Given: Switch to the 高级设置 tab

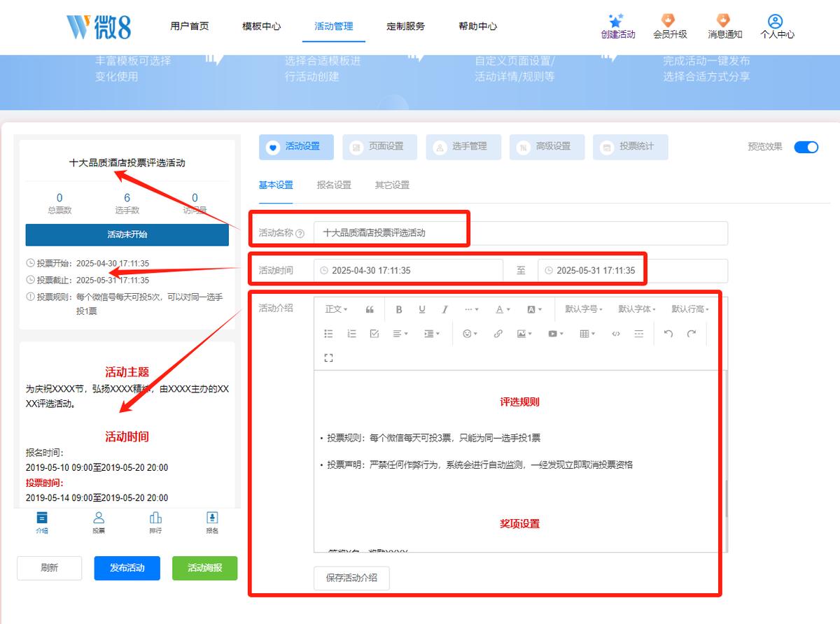Looking at the screenshot, I should 547,147.
